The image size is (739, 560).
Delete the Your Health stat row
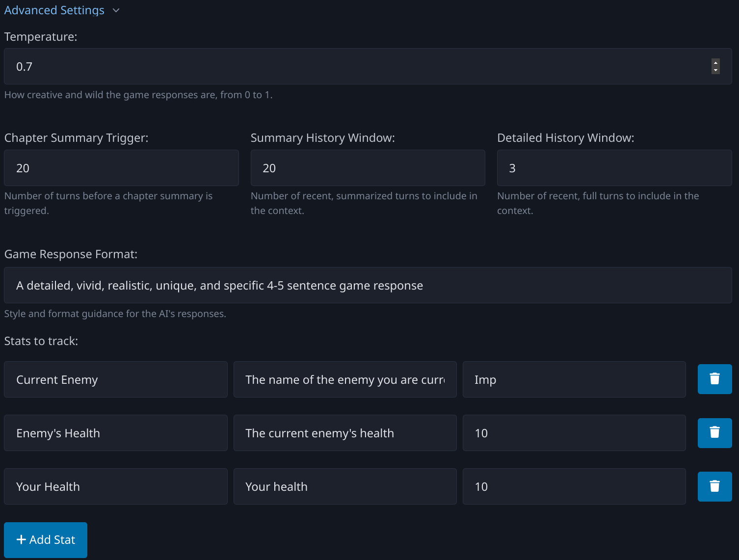tap(714, 486)
